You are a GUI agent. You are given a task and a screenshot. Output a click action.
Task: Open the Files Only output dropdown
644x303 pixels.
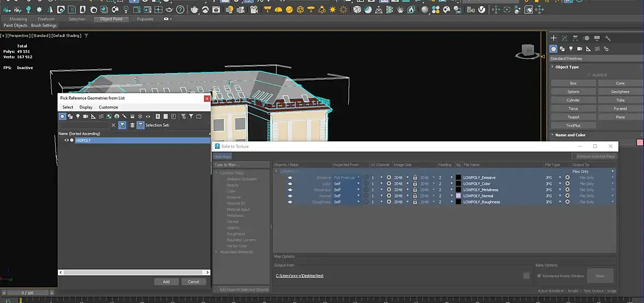tap(612, 172)
